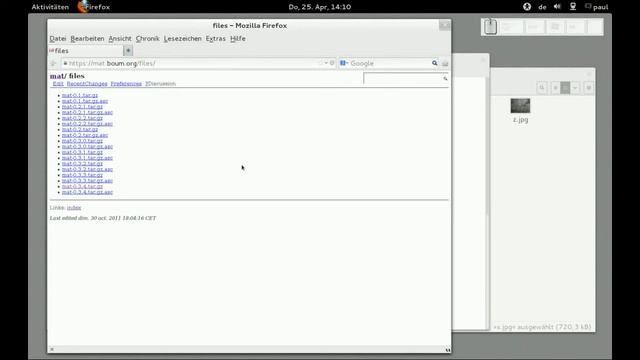Click the Firefox app icon in top panel

[x=83, y=7]
